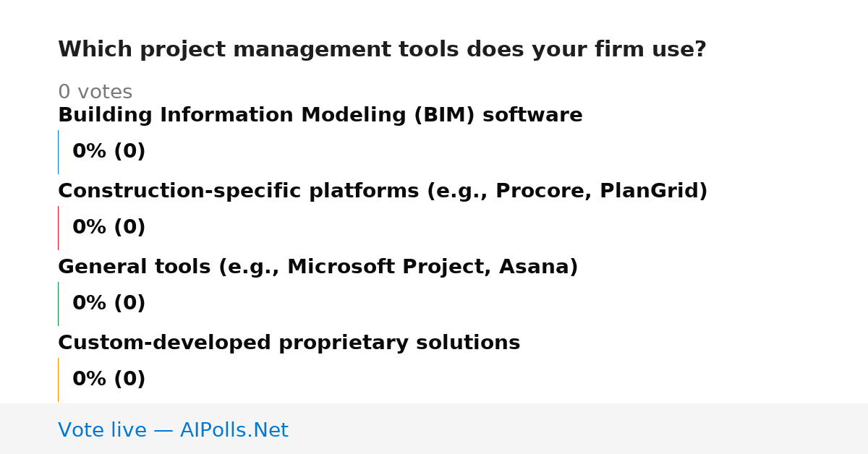Click the 0 votes counter text
Viewport: 868px width, 454px height.
pyautogui.click(x=95, y=93)
